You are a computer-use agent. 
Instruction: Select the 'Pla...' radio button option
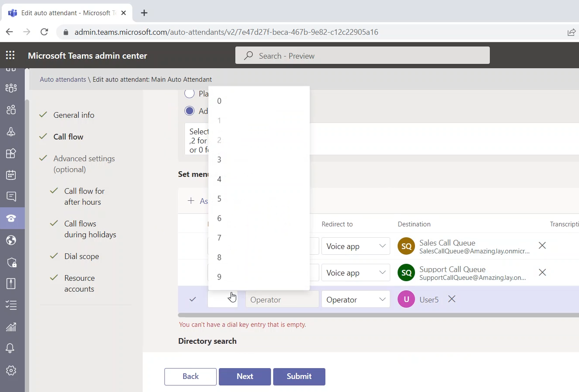[x=189, y=93]
